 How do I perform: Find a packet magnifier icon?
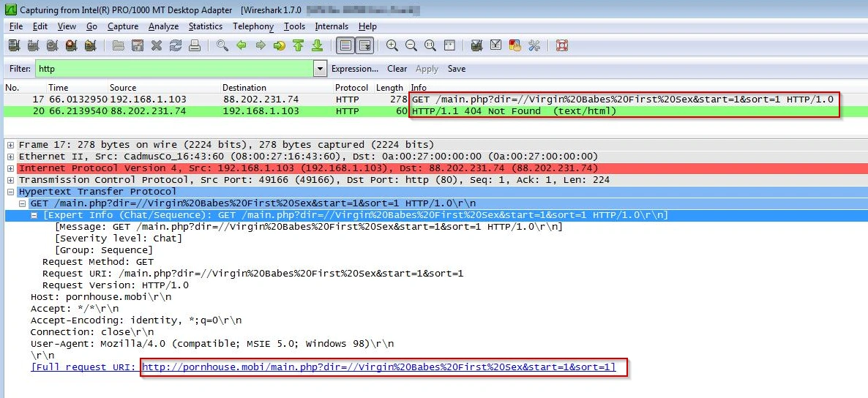pos(222,45)
